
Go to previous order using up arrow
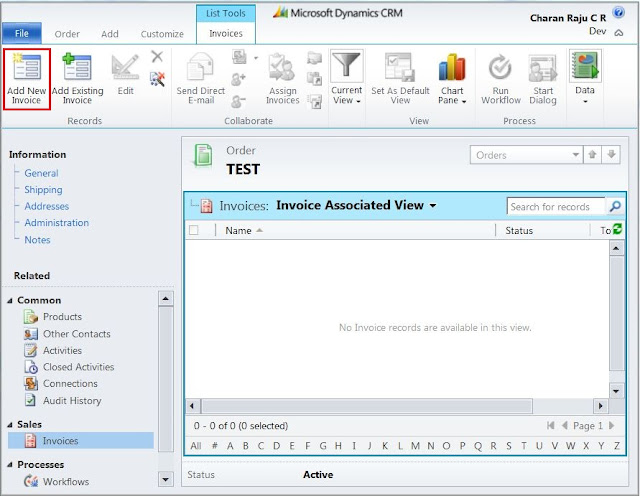point(592,155)
